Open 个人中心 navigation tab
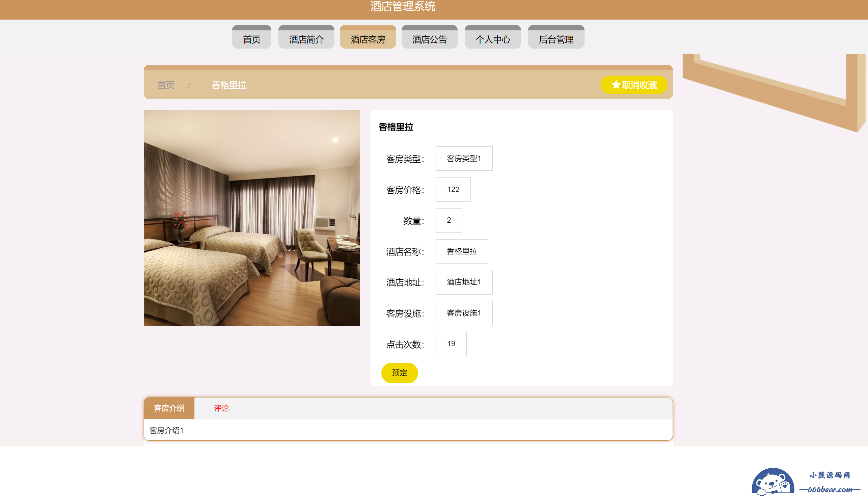This screenshot has height=496, width=868. [493, 37]
